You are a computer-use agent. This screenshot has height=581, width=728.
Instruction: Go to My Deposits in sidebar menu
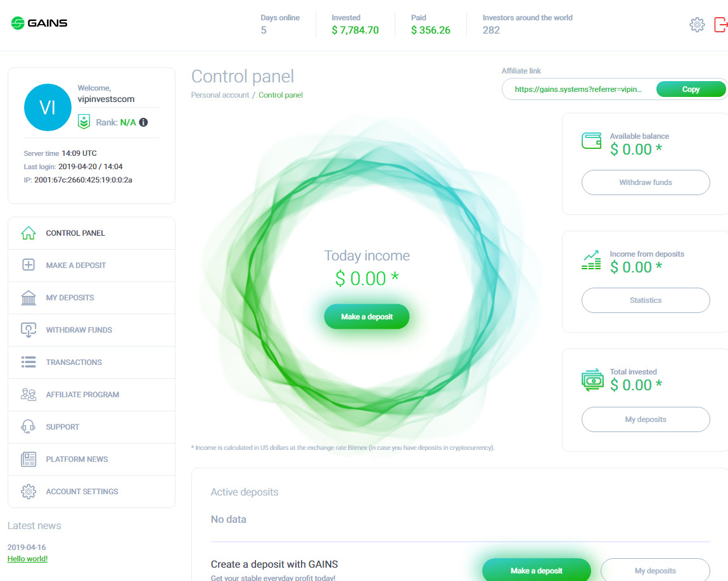click(x=70, y=298)
